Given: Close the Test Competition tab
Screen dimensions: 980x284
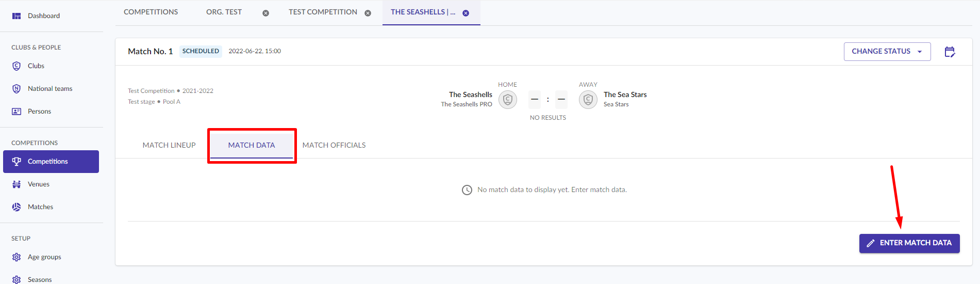Looking at the screenshot, I should click(368, 13).
